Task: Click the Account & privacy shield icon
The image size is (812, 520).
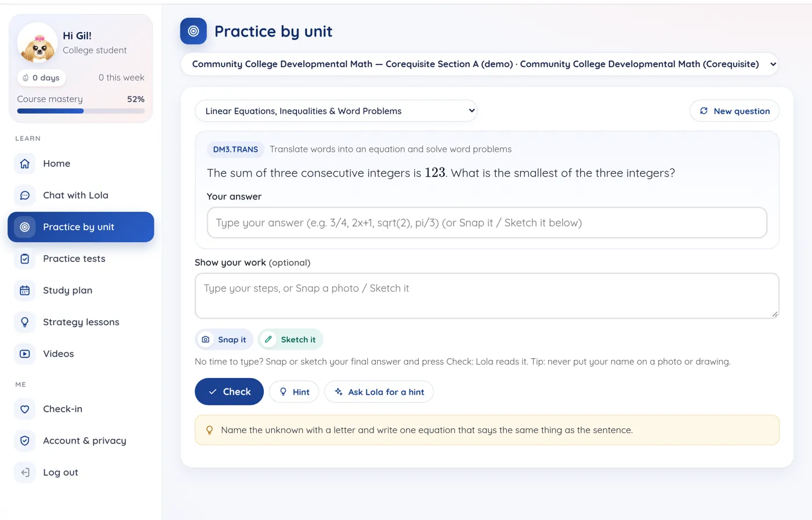Action: tap(25, 441)
